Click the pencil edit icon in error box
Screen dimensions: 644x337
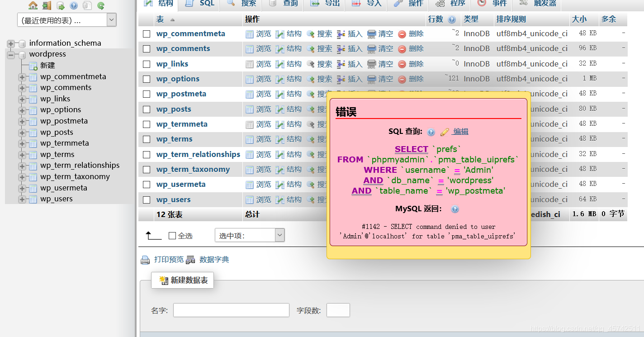click(x=445, y=132)
